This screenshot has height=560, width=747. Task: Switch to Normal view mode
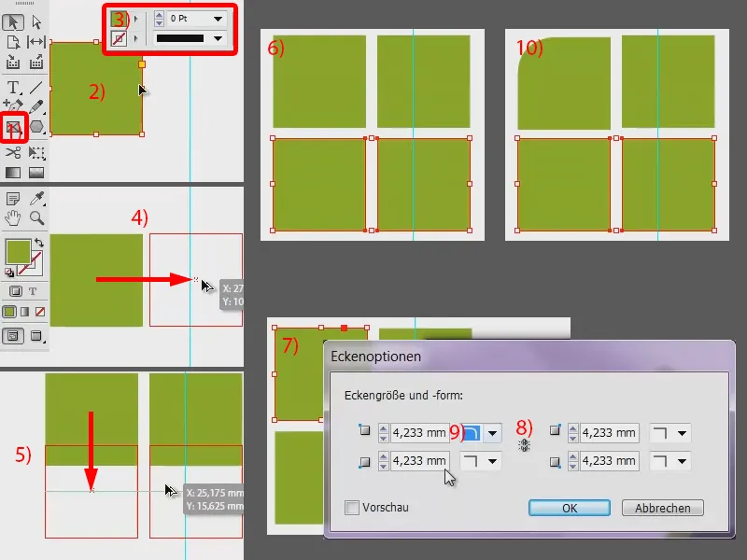13,336
